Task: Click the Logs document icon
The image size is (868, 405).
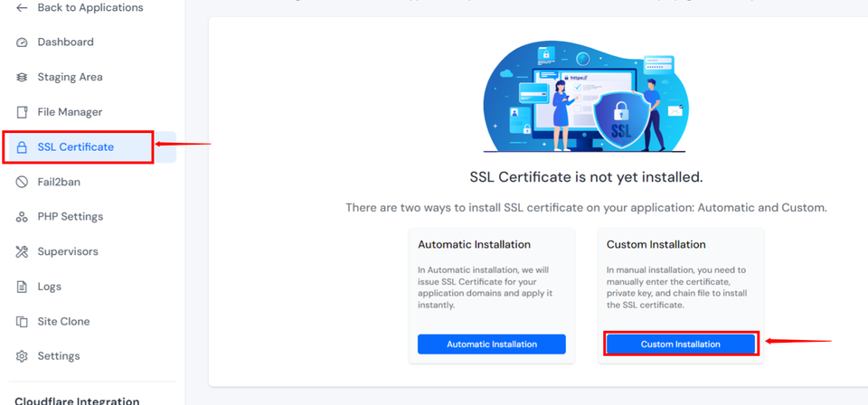Action: [22, 287]
